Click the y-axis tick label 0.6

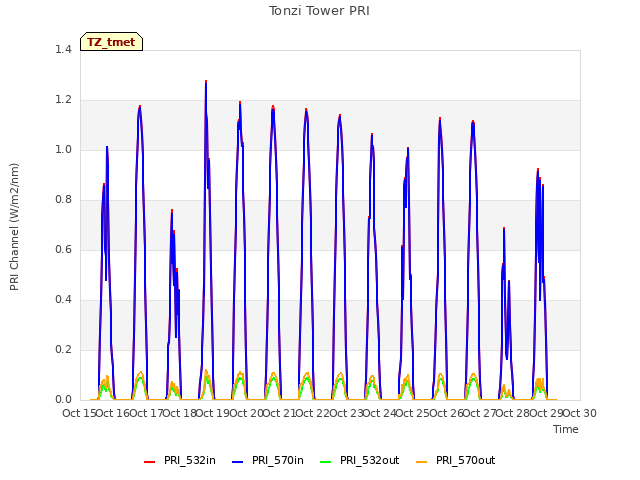click(63, 249)
